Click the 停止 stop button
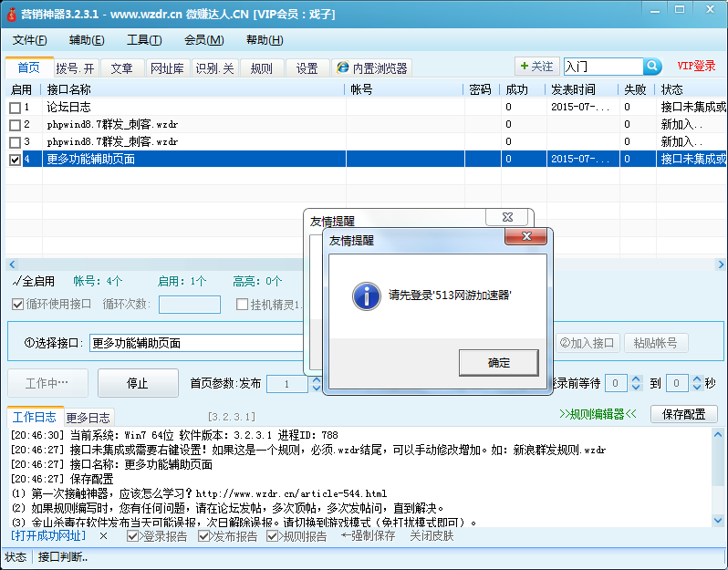This screenshot has width=728, height=570. point(138,384)
